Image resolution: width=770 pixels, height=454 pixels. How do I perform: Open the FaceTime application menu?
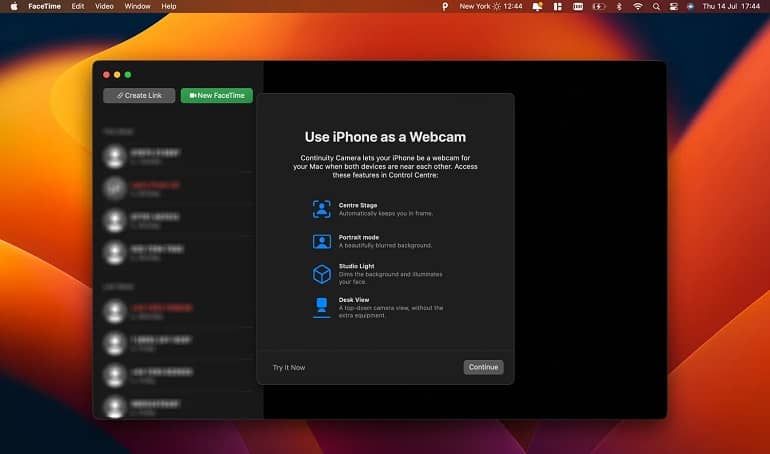pyautogui.click(x=44, y=6)
